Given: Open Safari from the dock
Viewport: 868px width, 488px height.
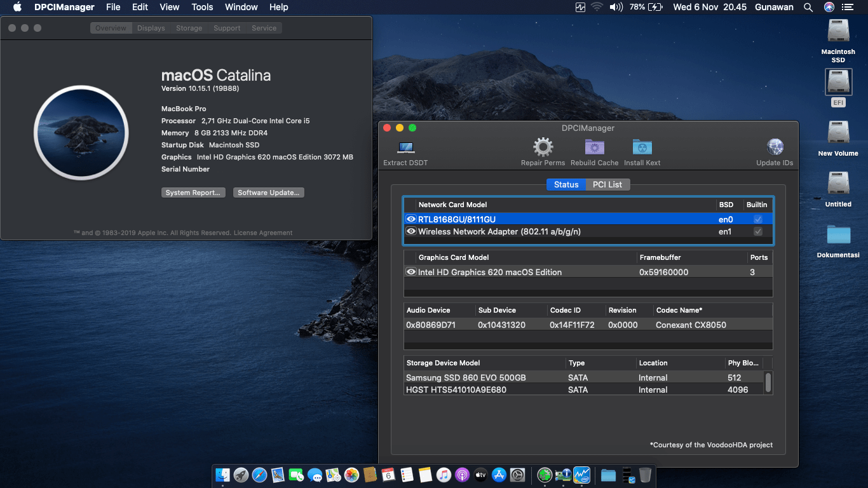Looking at the screenshot, I should pyautogui.click(x=260, y=475).
